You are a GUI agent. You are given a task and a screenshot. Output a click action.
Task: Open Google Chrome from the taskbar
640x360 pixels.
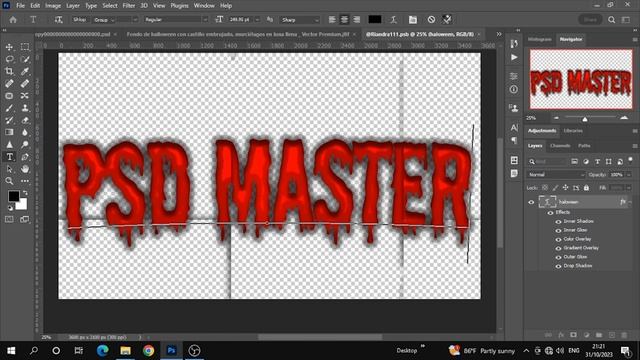tap(149, 351)
